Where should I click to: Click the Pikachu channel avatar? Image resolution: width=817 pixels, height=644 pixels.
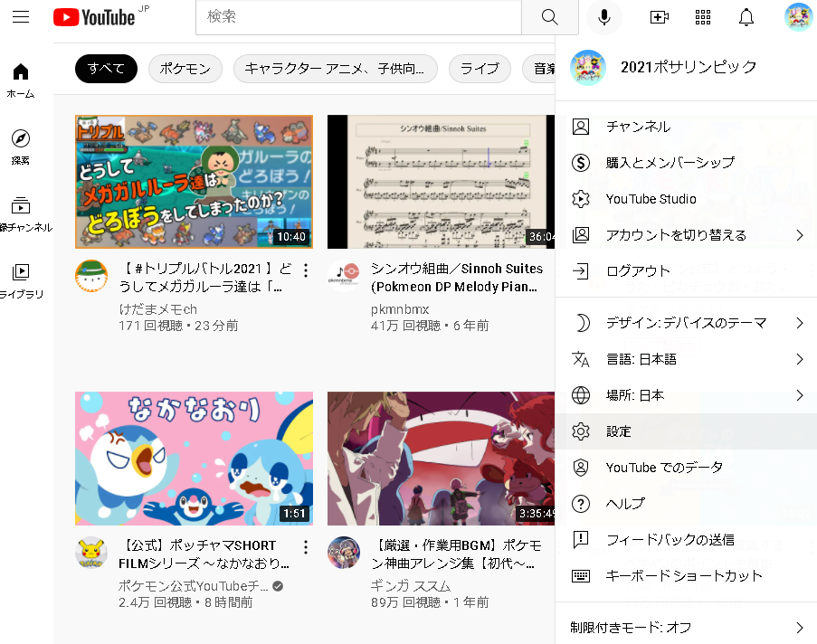pyautogui.click(x=91, y=553)
